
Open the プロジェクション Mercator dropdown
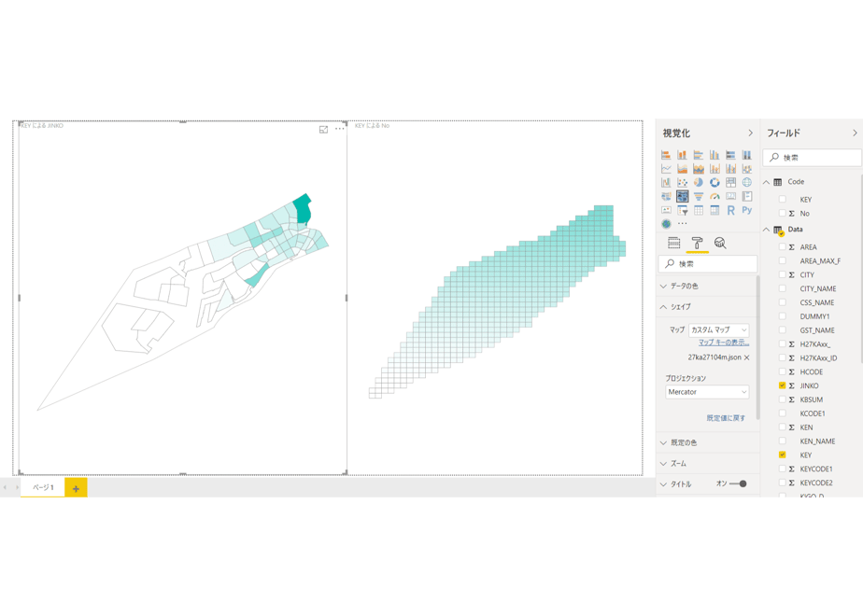tap(707, 392)
